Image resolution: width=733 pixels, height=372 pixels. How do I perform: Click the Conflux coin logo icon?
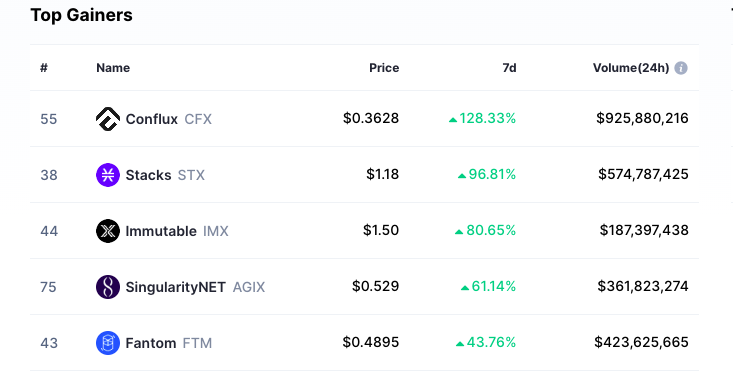pos(108,119)
